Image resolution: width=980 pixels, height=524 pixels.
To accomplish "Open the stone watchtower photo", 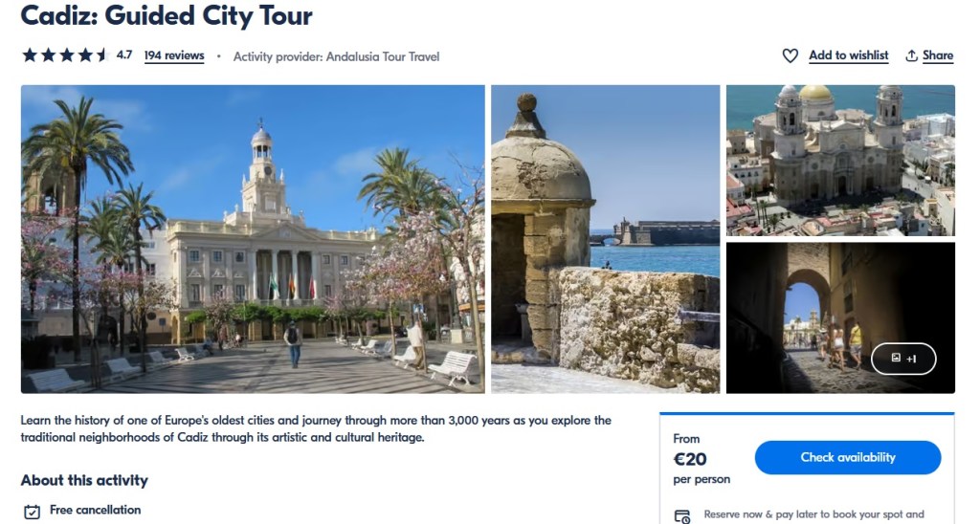I will click(605, 239).
